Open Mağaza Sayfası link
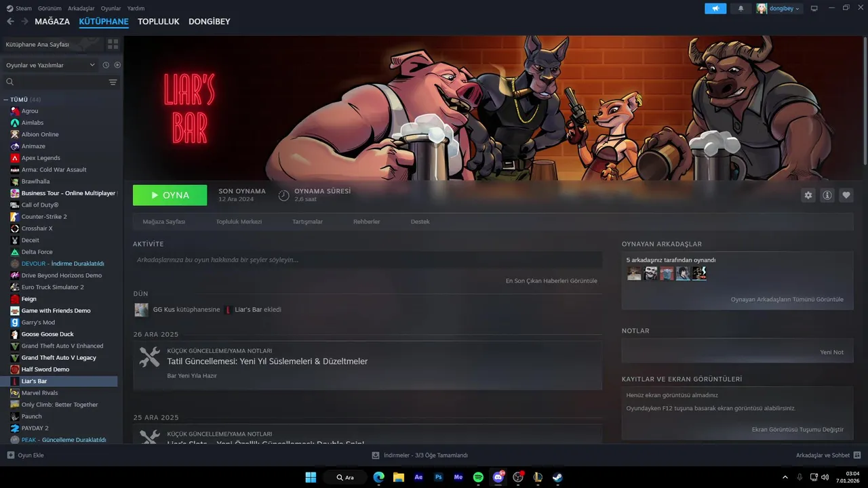868x488 pixels. click(x=163, y=222)
